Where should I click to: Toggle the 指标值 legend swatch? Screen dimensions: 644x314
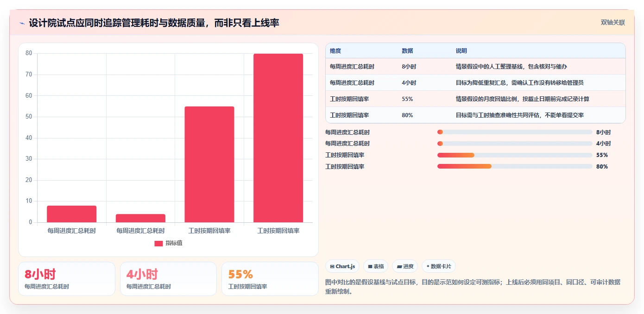click(x=158, y=243)
